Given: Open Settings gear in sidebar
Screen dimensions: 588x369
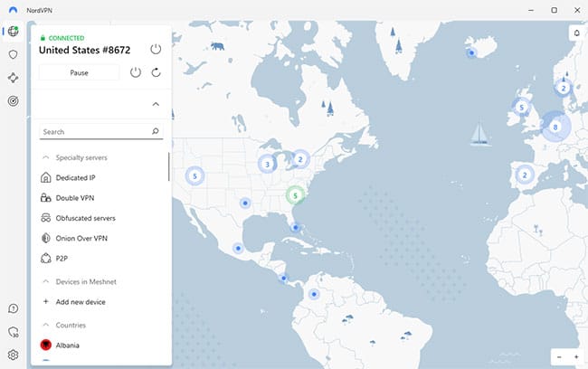Looking at the screenshot, I should pos(13,355).
